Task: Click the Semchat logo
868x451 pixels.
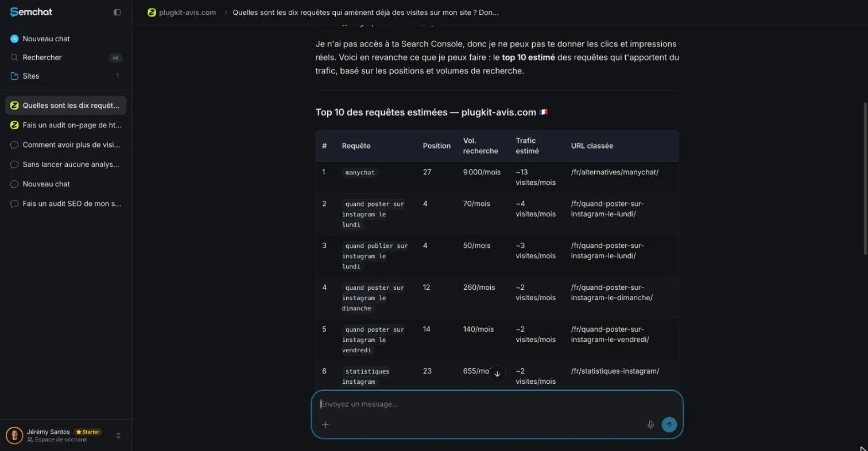Action: [x=31, y=12]
